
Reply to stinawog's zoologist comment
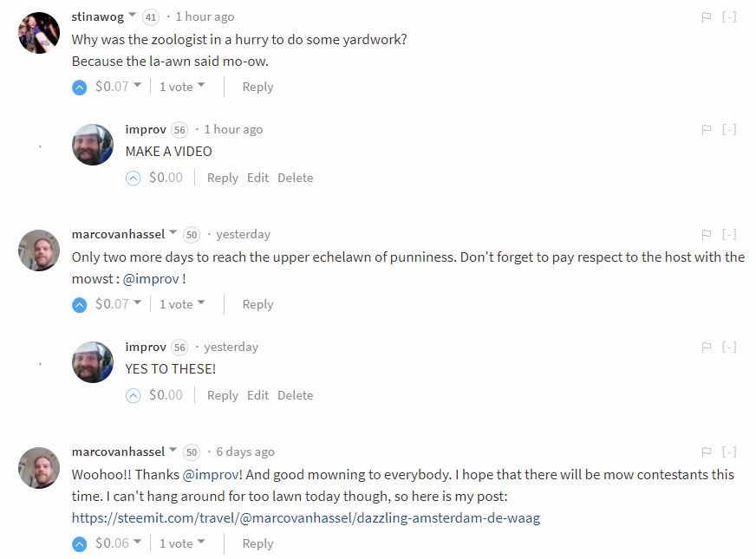[x=257, y=87]
